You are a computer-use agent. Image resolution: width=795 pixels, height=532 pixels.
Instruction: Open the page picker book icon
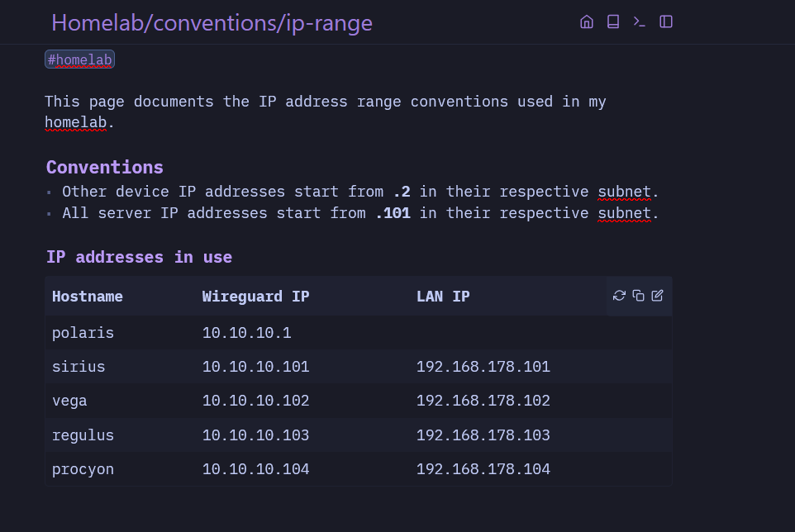pyautogui.click(x=613, y=22)
